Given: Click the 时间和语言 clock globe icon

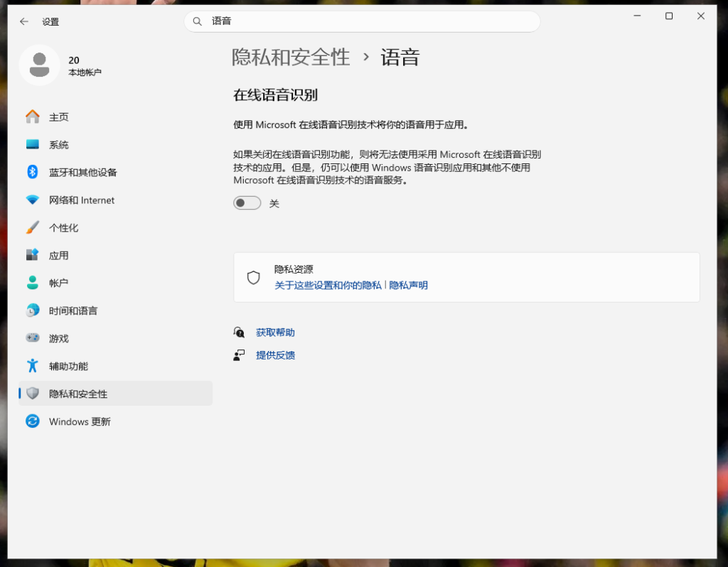Looking at the screenshot, I should click(x=33, y=310).
